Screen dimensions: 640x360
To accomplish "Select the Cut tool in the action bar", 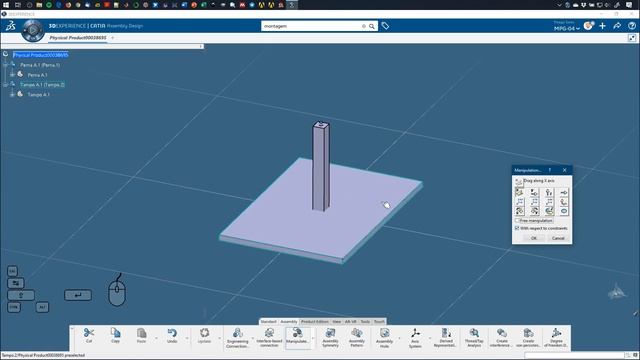I will [x=89, y=336].
